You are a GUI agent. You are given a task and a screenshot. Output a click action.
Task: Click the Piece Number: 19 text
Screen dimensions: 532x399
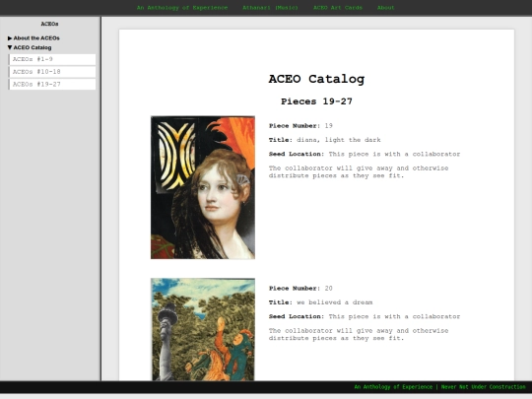300,126
